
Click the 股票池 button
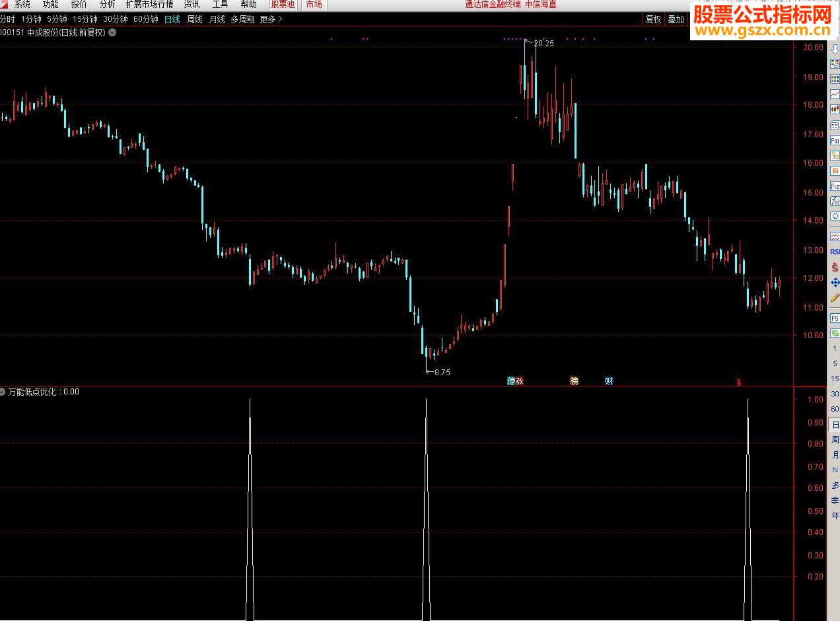(x=283, y=5)
